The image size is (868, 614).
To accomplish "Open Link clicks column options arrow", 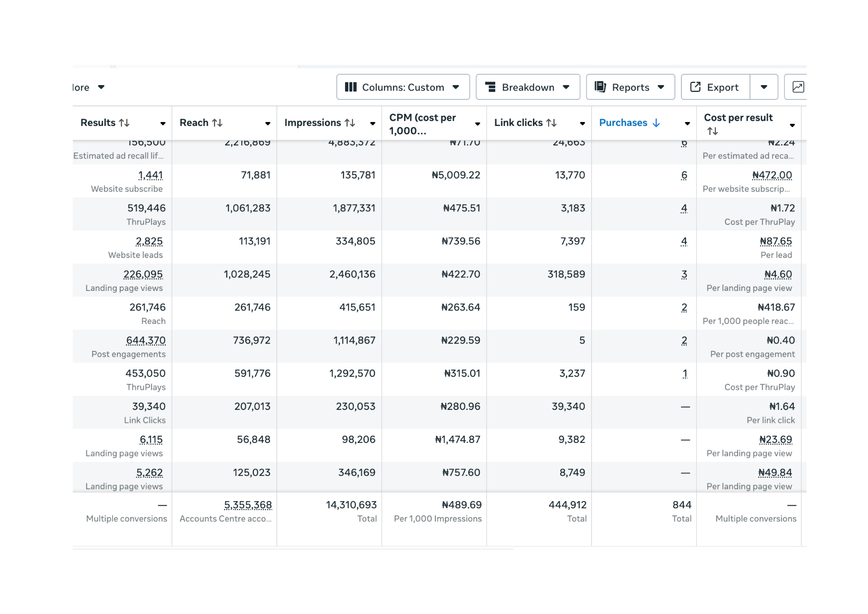I will click(582, 123).
